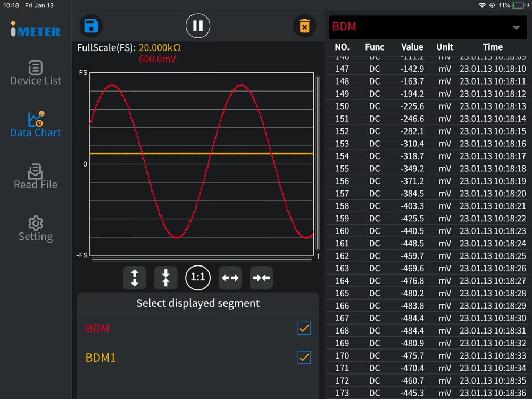Expand the chart vertically with the up-down arrows icon

coord(135,278)
